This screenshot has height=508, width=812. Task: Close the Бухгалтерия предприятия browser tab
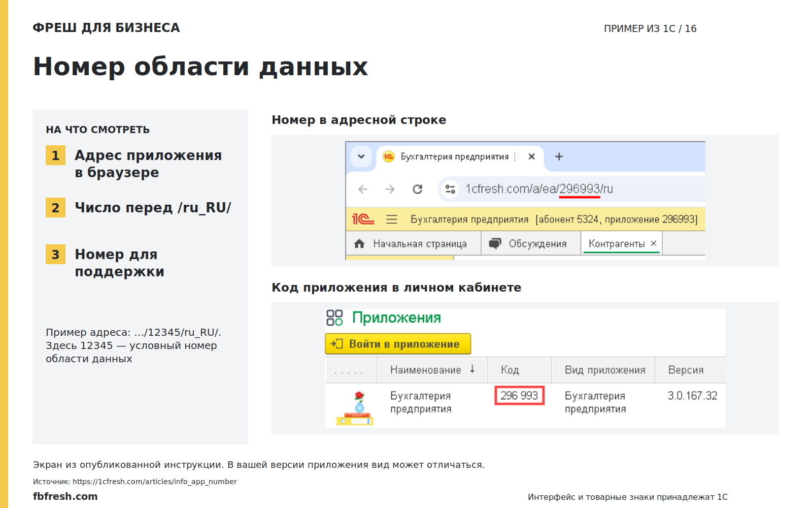click(x=531, y=156)
